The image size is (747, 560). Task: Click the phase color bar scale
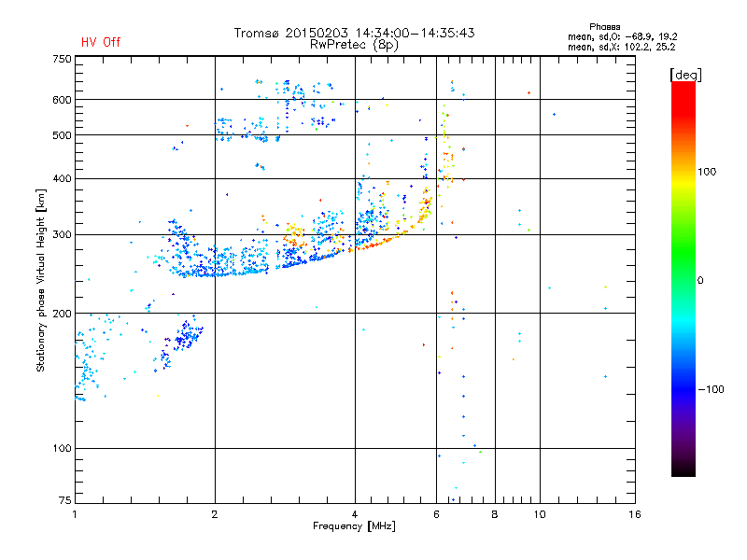(684, 278)
